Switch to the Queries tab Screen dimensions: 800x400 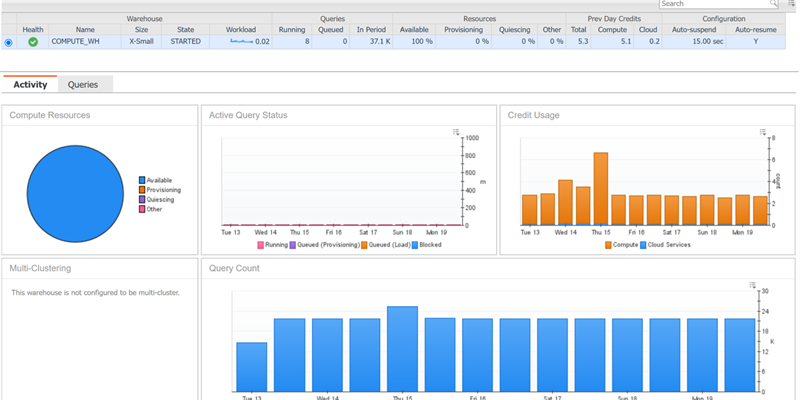83,85
